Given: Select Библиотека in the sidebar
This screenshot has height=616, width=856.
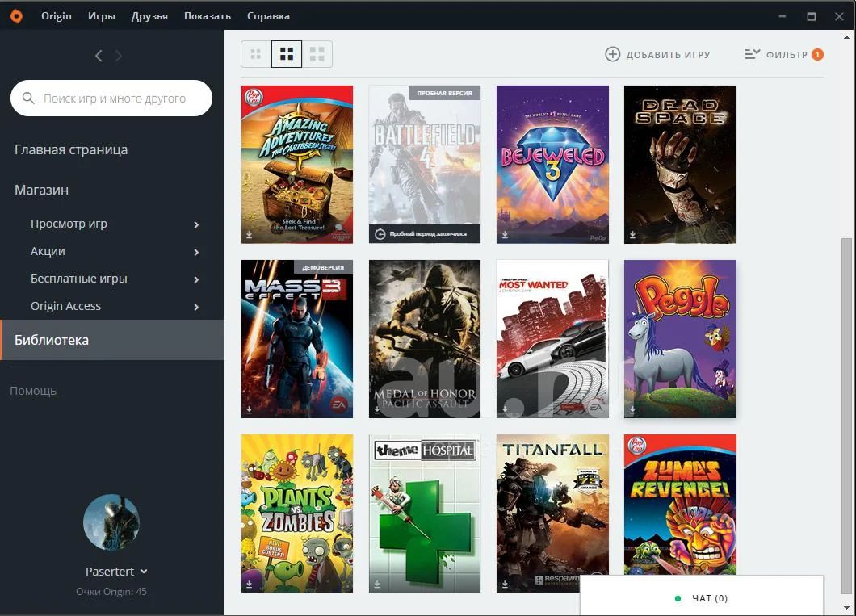Looking at the screenshot, I should pyautogui.click(x=112, y=340).
